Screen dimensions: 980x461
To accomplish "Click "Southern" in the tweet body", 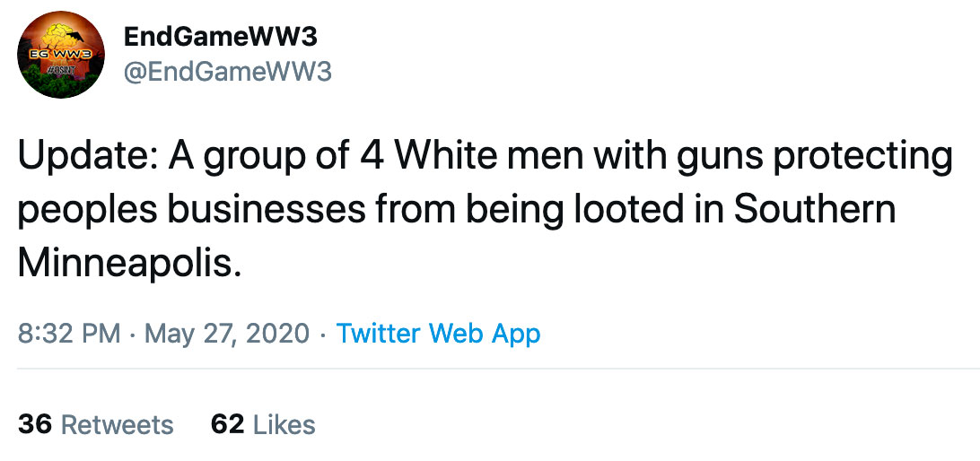I will pyautogui.click(x=815, y=210).
